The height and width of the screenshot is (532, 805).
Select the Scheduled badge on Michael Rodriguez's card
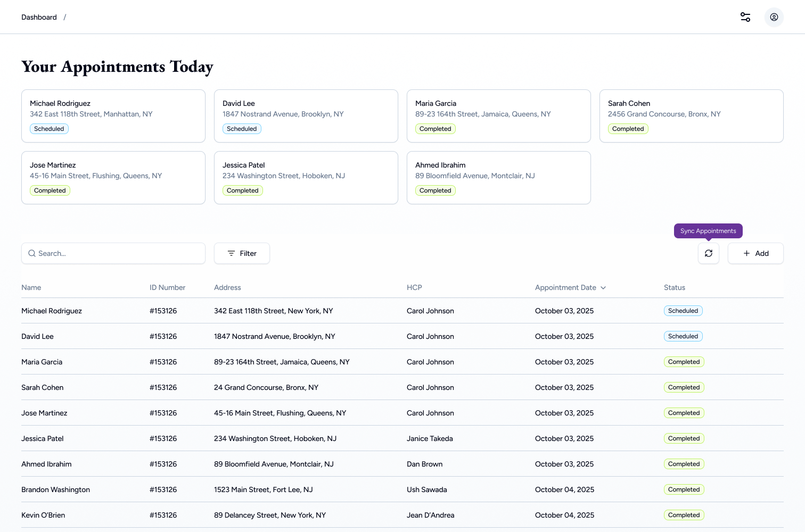tap(49, 128)
